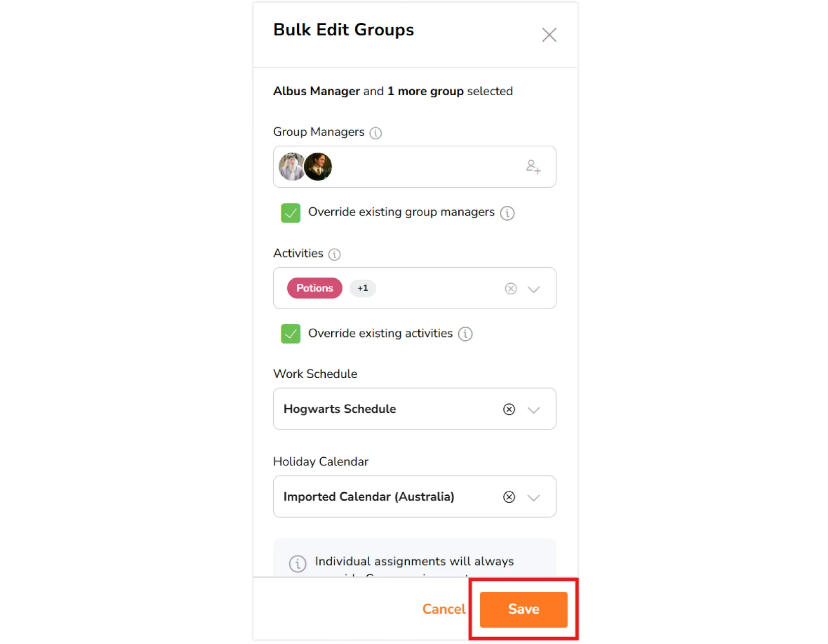
Task: Clear the selected activities
Action: coord(510,288)
